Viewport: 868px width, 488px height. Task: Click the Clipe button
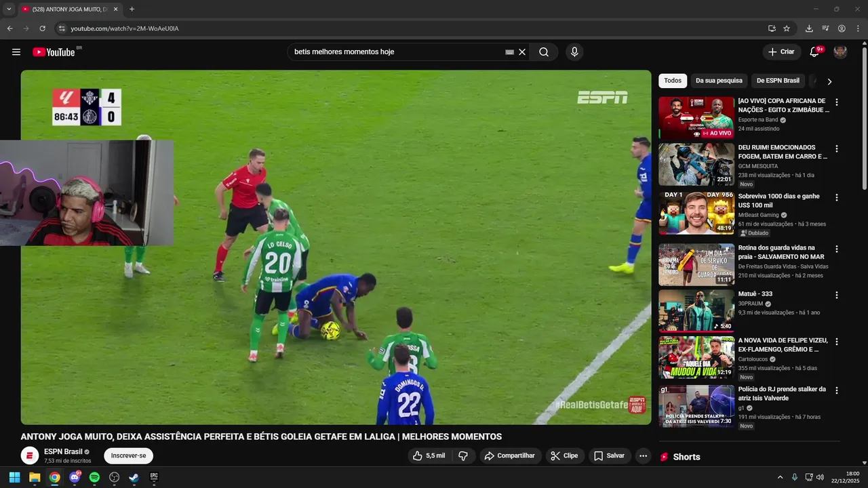pos(564,455)
